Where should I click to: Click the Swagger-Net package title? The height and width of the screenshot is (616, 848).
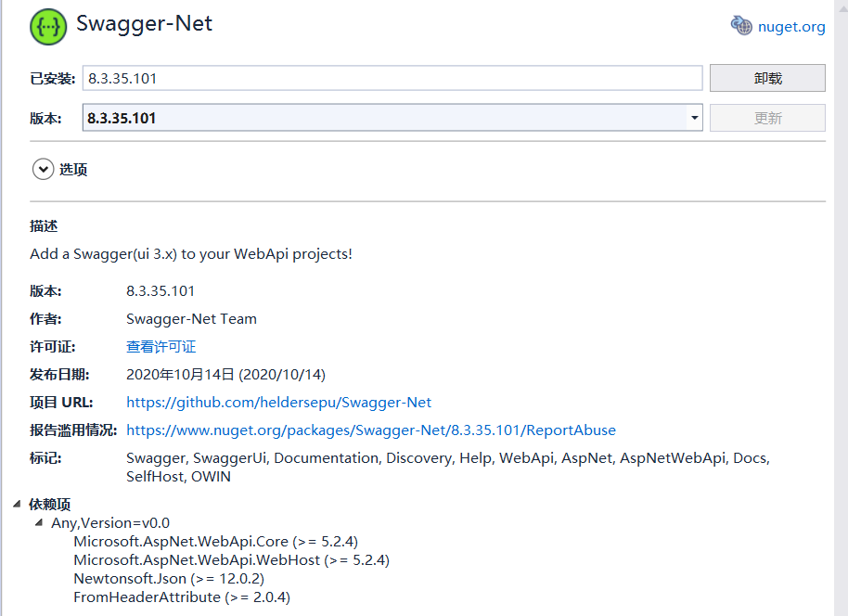coord(144,24)
